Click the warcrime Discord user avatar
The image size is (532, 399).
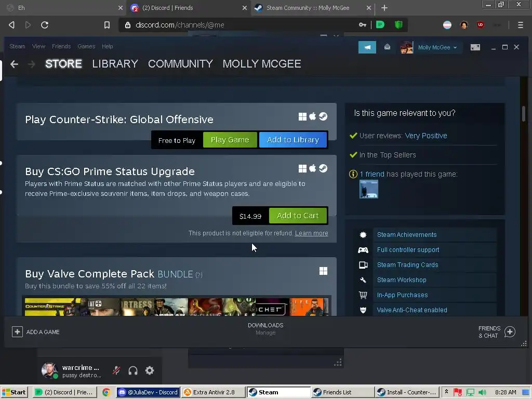49,370
